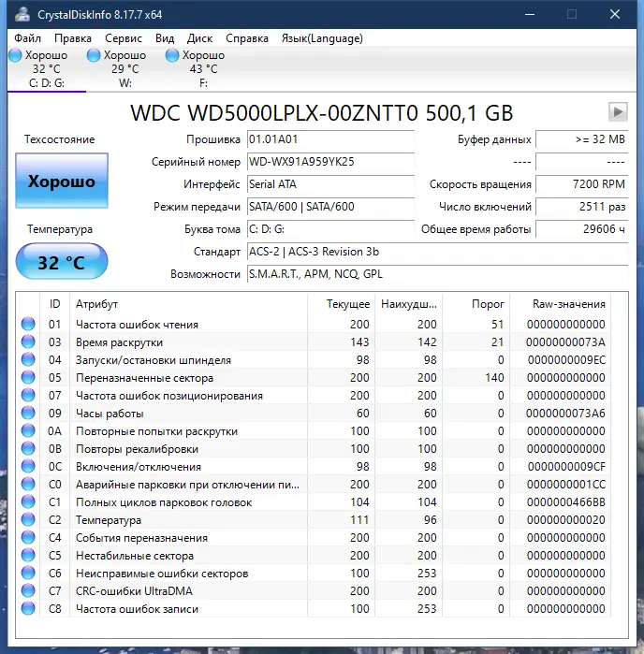Click status orb for attribute C1

[x=28, y=501]
